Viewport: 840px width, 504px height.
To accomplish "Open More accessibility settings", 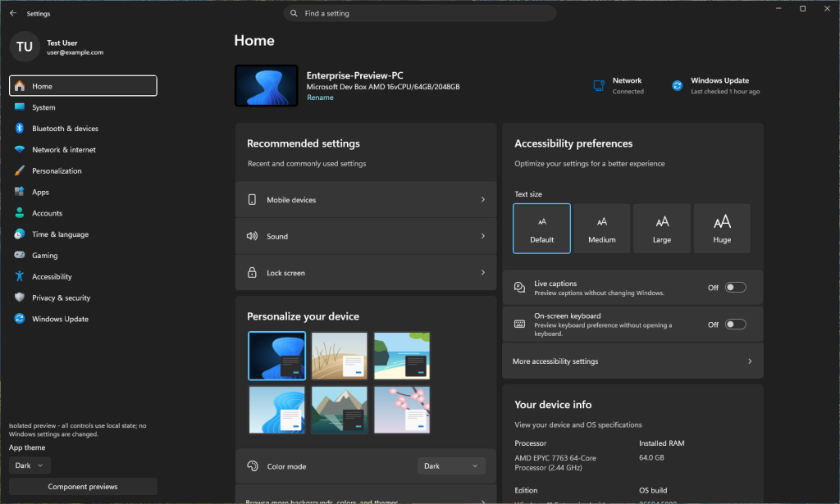I will [x=632, y=361].
